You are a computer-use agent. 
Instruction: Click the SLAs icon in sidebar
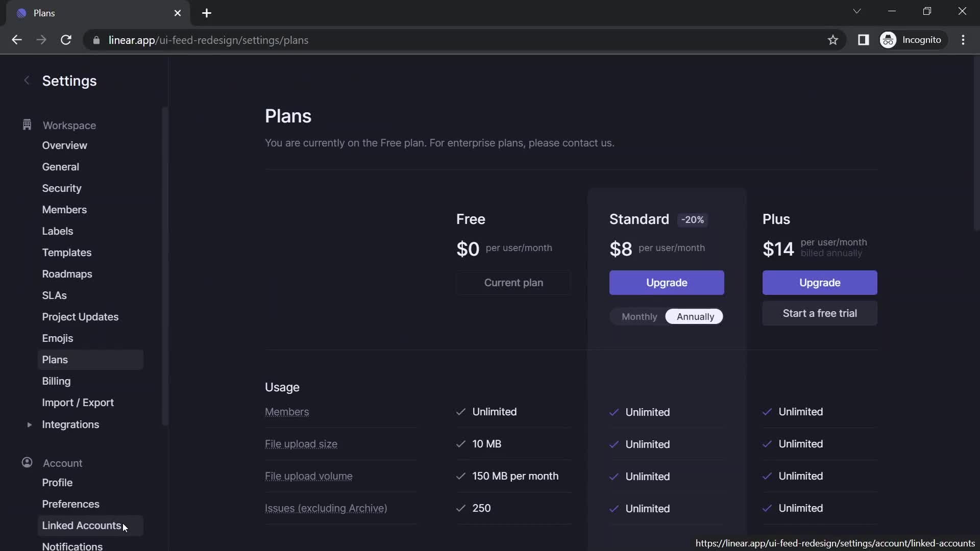[x=53, y=296]
